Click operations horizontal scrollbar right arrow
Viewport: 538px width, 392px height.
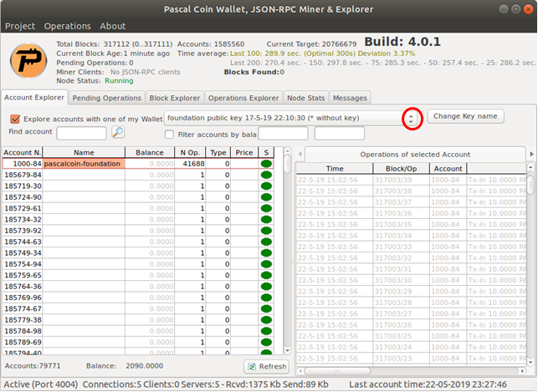click(x=522, y=371)
